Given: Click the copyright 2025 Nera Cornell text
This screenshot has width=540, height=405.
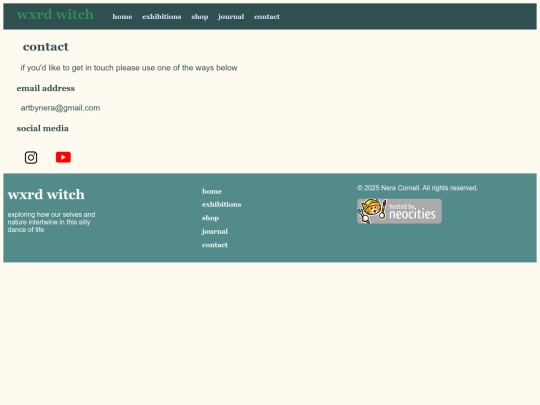Looking at the screenshot, I should (417, 188).
